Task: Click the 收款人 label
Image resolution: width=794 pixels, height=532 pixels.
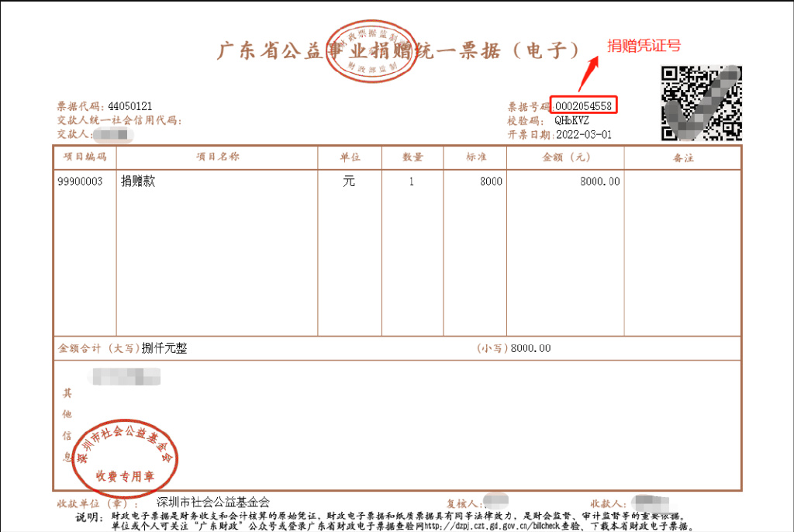Action: point(609,503)
